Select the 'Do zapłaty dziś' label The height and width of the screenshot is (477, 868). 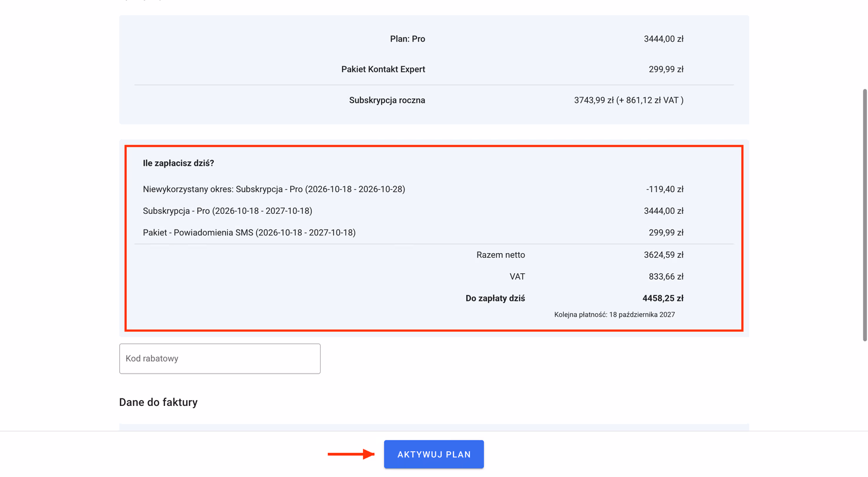click(496, 298)
